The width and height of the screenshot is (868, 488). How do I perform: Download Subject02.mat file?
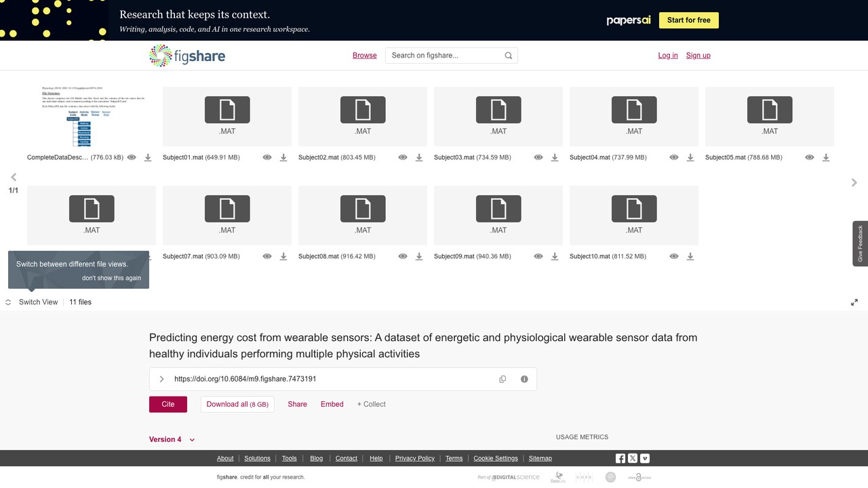[x=419, y=157]
